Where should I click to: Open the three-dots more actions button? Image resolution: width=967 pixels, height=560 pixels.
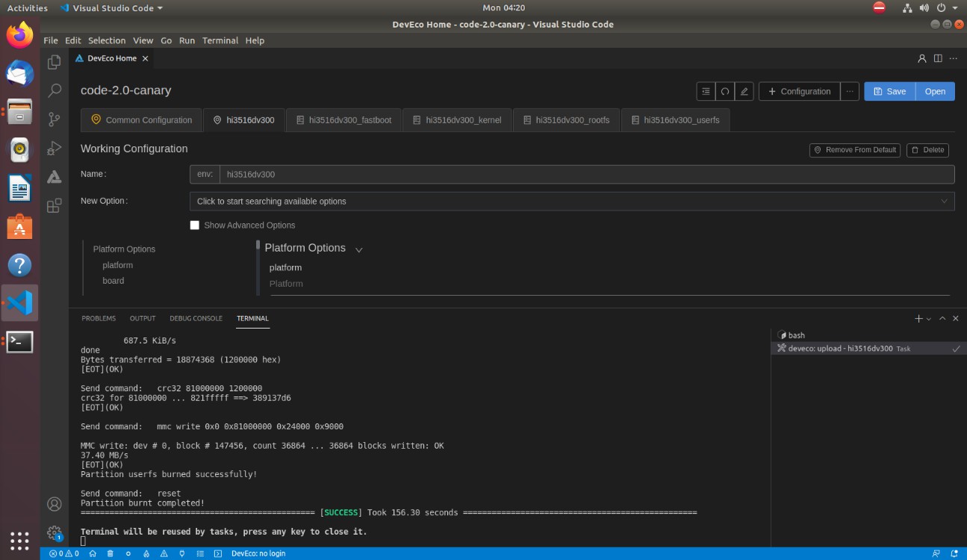(850, 91)
